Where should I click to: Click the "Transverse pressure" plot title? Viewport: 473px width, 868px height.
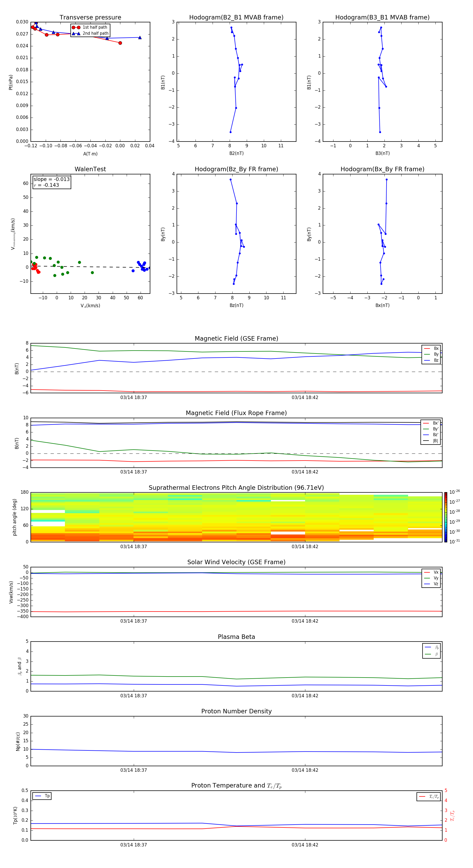pyautogui.click(x=90, y=18)
